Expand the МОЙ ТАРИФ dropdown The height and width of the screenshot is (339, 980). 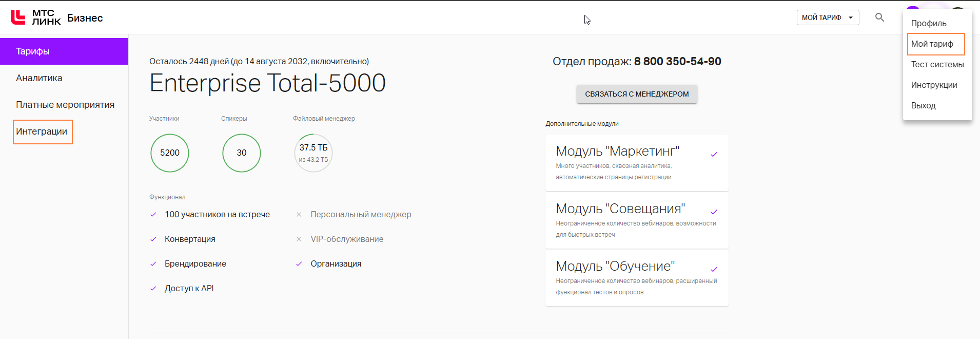point(828,17)
